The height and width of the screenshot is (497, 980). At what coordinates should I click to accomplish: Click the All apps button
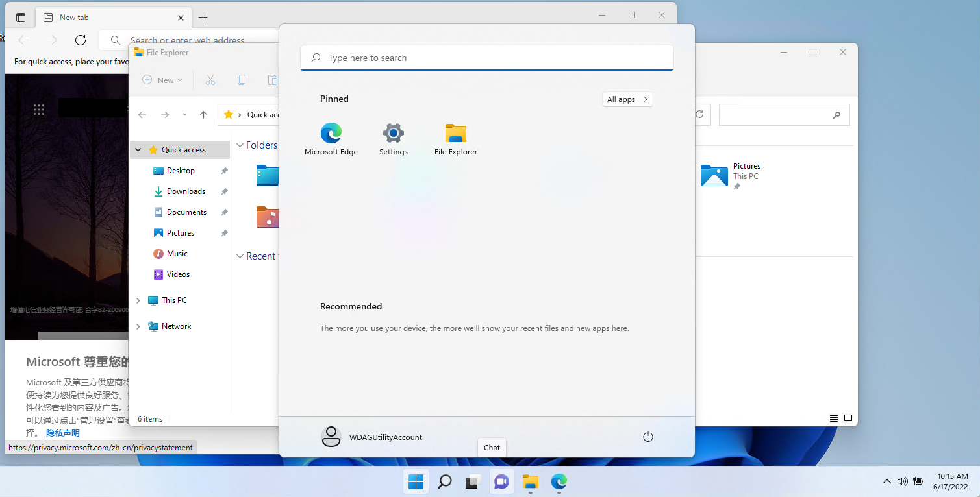[627, 99]
